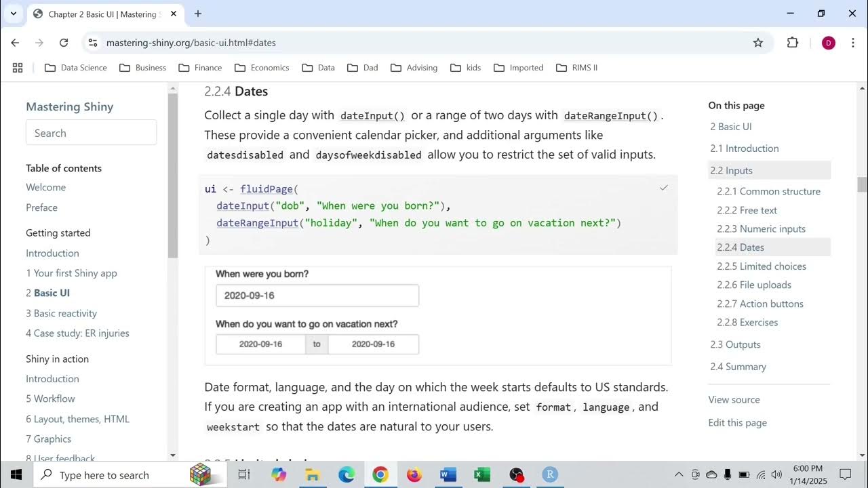868x488 pixels.
Task: Open the Chrome extensions puzzle icon
Action: [793, 43]
